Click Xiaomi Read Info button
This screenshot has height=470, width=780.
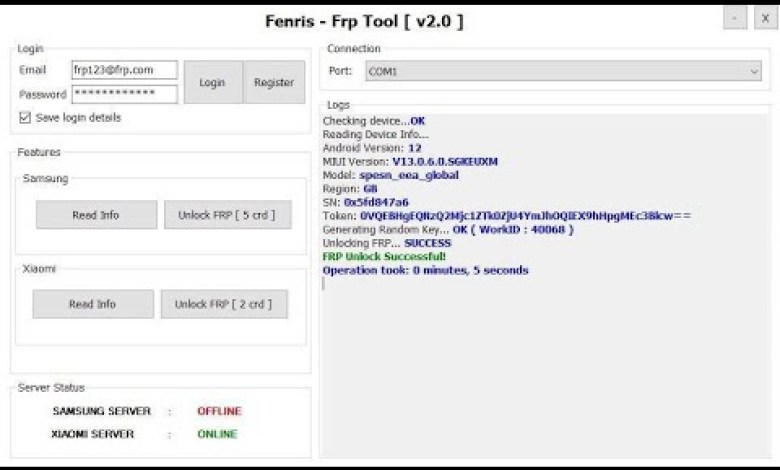pos(93,304)
